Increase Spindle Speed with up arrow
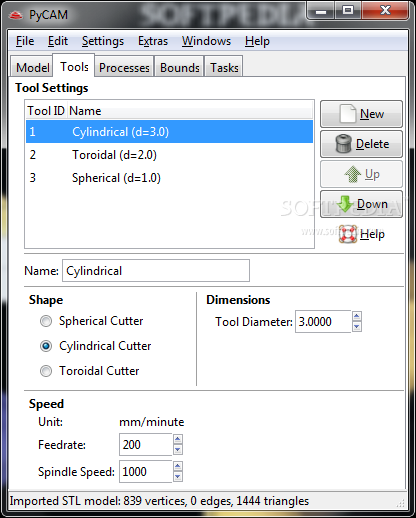 [178, 466]
